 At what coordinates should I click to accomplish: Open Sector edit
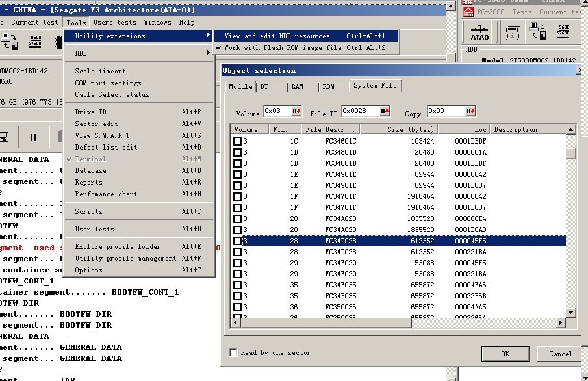click(139, 124)
